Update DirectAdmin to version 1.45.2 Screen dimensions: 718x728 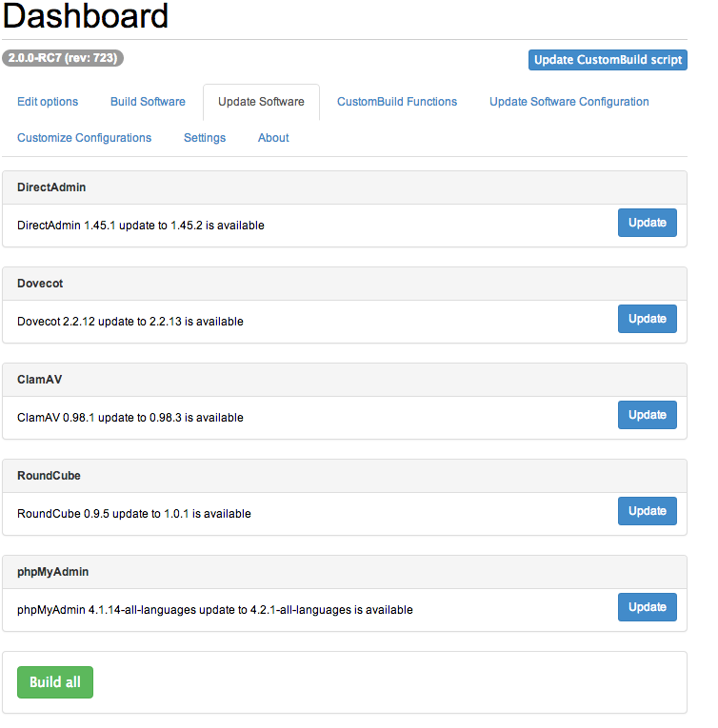coord(647,223)
